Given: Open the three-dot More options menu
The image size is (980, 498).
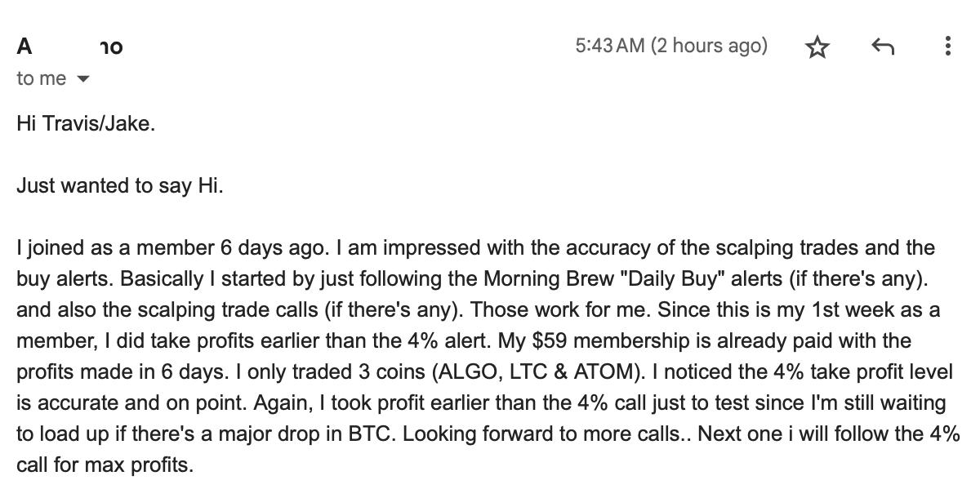Looking at the screenshot, I should [x=947, y=47].
